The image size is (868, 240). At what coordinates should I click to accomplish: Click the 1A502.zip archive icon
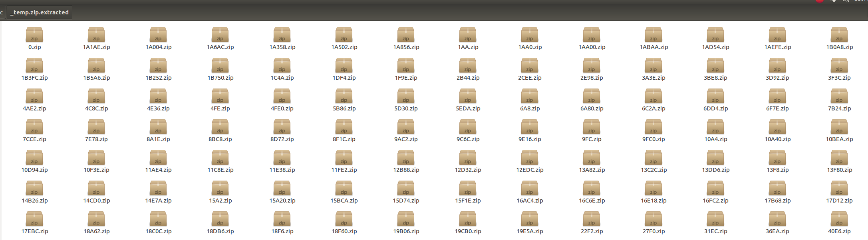344,35
